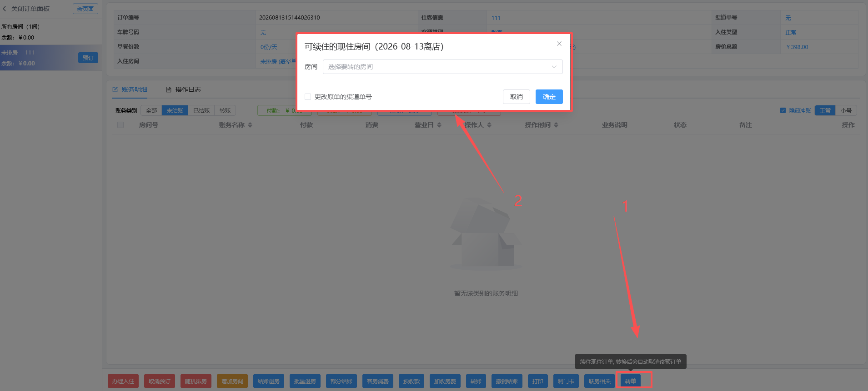Click the 批量退房 button
868x391 pixels.
pyautogui.click(x=305, y=381)
